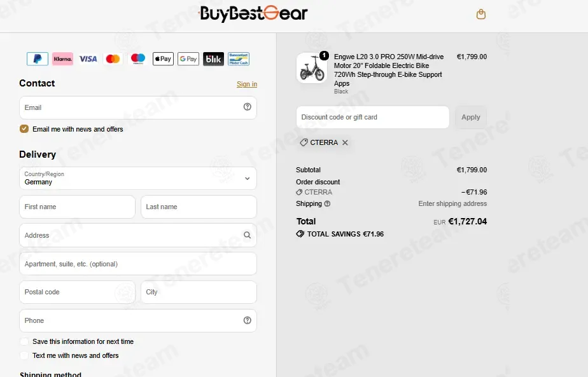Select the Mastercard payment icon
The width and height of the screenshot is (588, 377).
pos(113,59)
